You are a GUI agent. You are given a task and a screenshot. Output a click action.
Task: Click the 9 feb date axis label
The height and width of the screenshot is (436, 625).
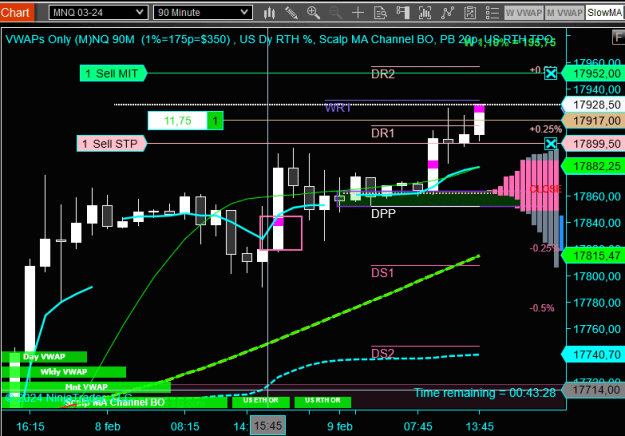tap(340, 427)
